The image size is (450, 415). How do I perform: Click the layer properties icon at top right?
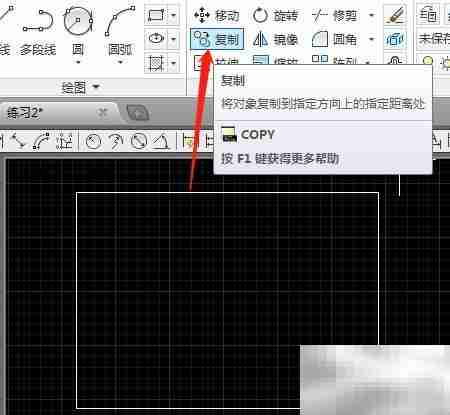pyautogui.click(x=428, y=15)
